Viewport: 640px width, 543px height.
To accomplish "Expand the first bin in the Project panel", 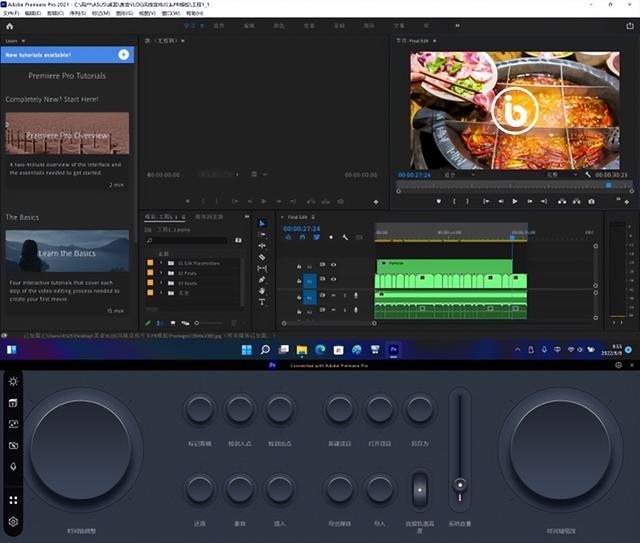I will [161, 263].
